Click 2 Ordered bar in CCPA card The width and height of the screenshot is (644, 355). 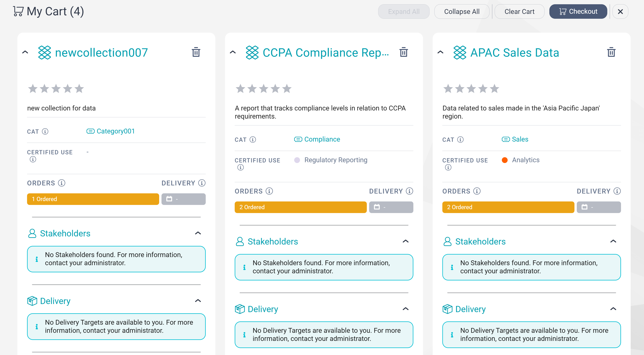[x=301, y=207]
